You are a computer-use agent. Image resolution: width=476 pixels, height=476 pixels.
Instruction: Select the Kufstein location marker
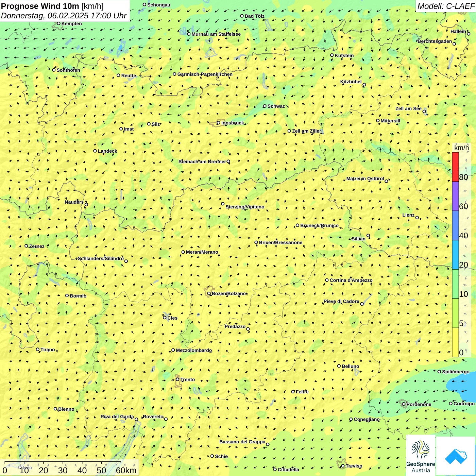point(332,55)
